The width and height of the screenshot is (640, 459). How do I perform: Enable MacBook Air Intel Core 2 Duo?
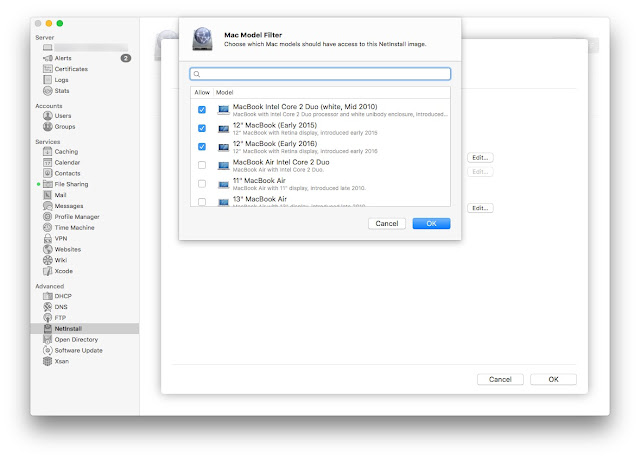(x=202, y=165)
